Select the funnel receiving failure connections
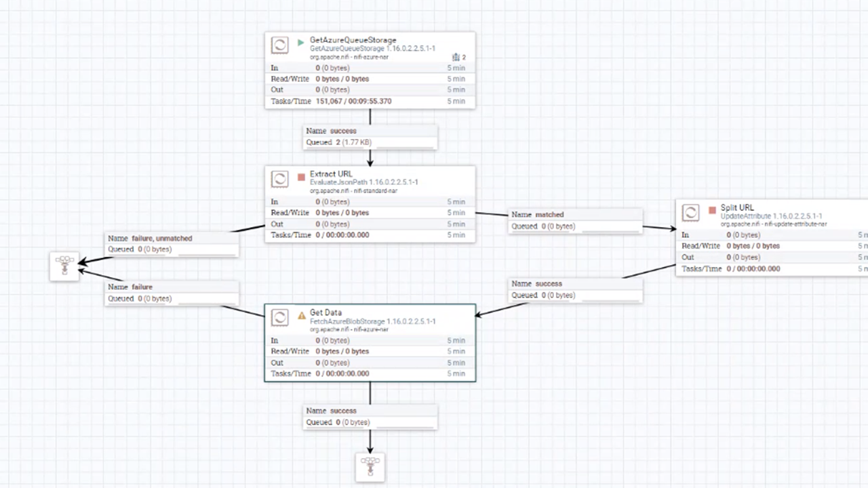 64,266
